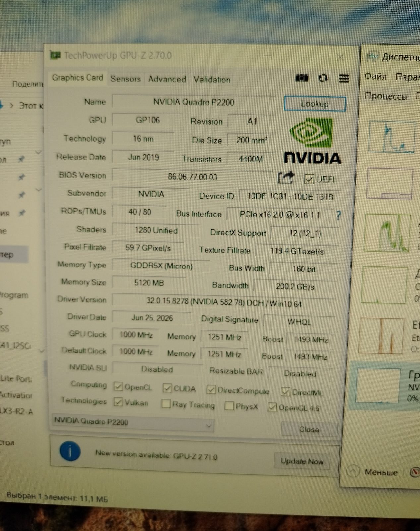Click the Driver Version text field
The width and height of the screenshot is (420, 531).
point(224,302)
